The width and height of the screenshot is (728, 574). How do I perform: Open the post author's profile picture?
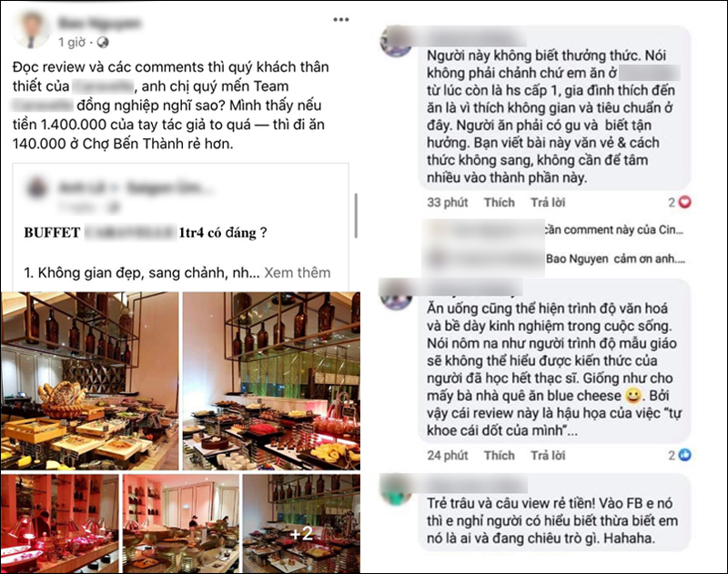point(31,29)
